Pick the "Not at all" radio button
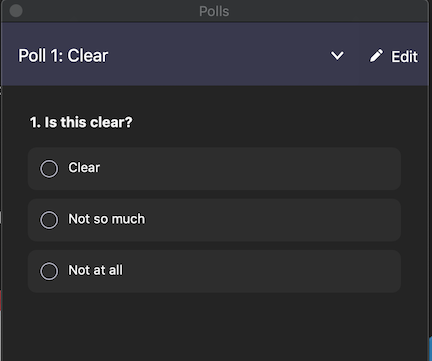432x361 pixels. (49, 271)
